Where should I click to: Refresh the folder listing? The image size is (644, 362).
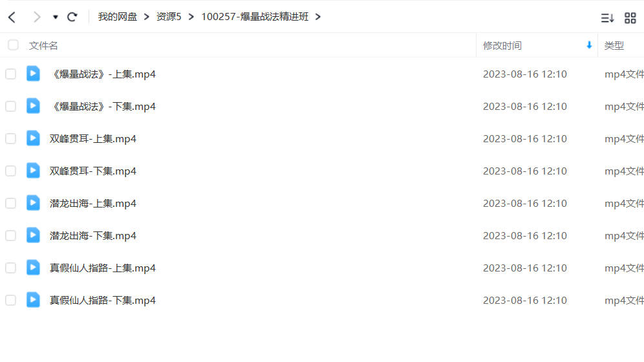coord(72,17)
